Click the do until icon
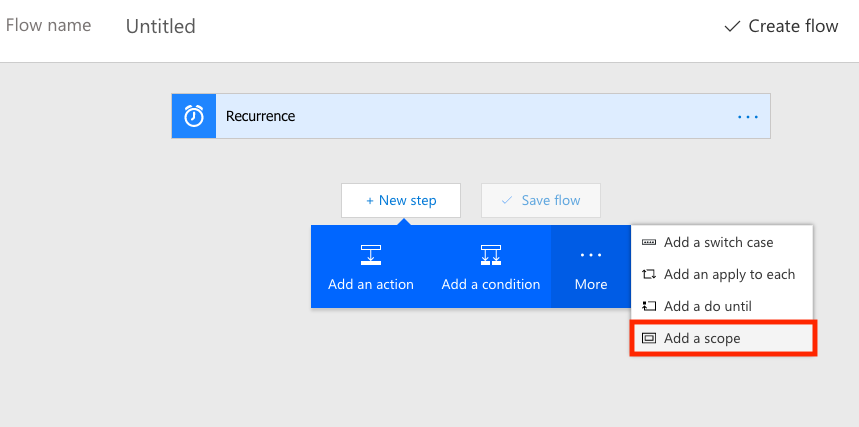Image resolution: width=859 pixels, height=427 pixels. tap(649, 306)
